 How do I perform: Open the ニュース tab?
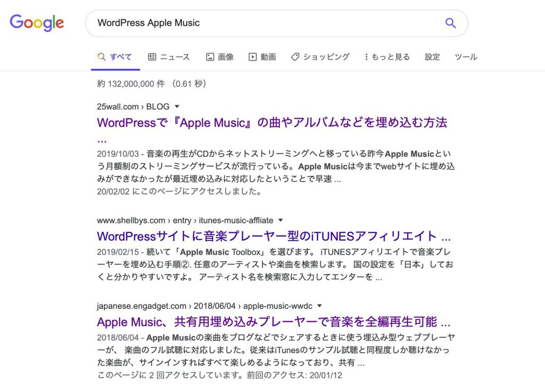coord(169,57)
